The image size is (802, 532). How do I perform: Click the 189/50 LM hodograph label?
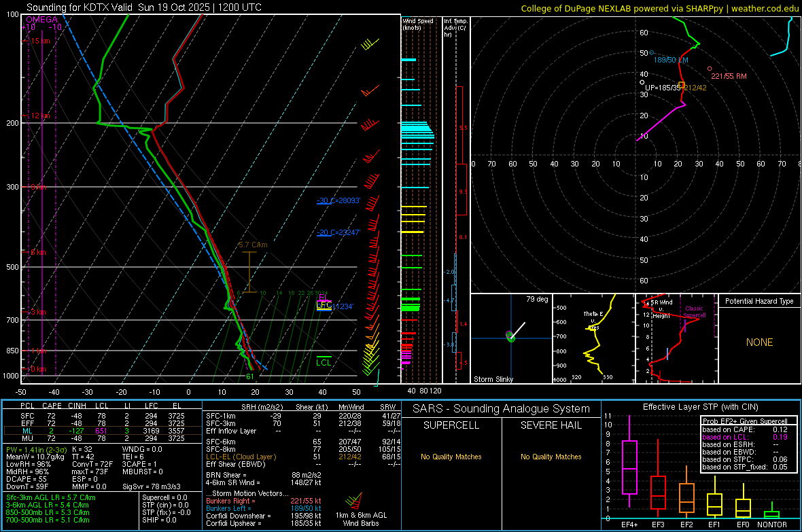(x=671, y=60)
